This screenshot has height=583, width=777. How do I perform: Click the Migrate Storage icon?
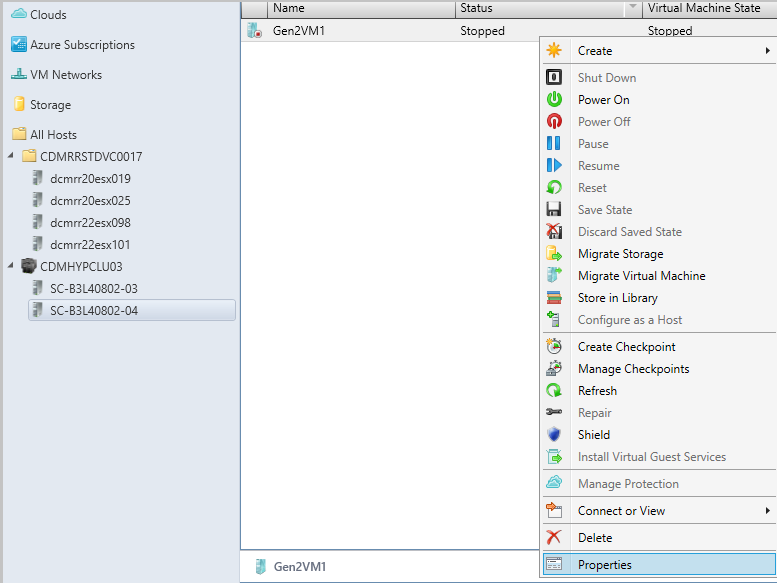click(x=554, y=254)
